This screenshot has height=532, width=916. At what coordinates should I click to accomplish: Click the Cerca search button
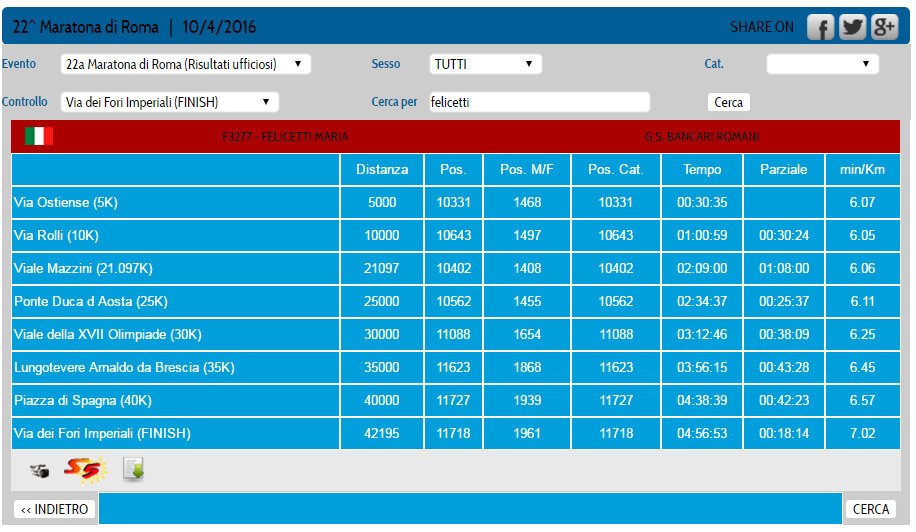click(x=728, y=102)
